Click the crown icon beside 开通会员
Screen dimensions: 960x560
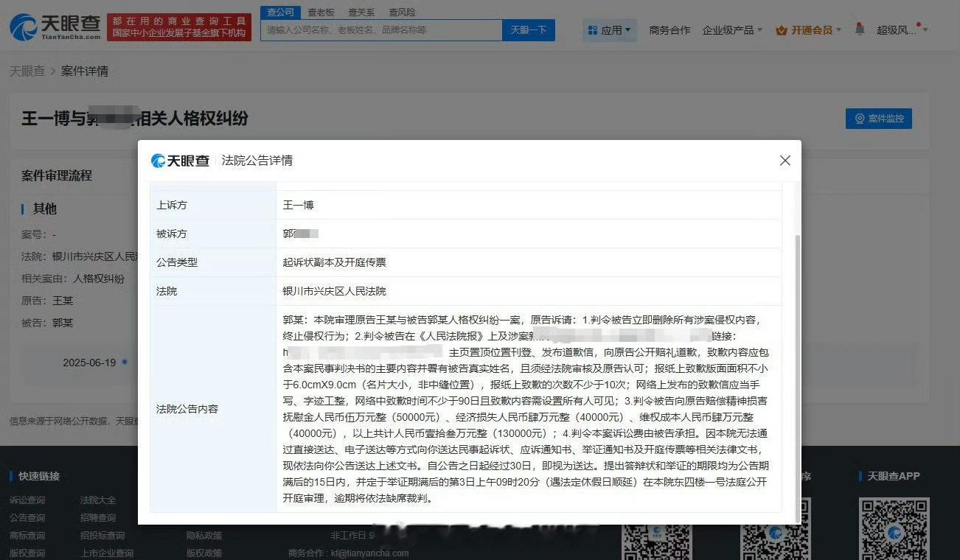click(x=782, y=30)
